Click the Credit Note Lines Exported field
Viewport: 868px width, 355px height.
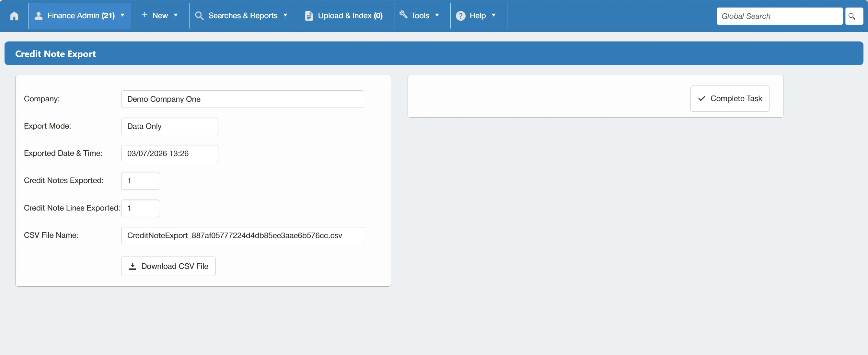[140, 208]
